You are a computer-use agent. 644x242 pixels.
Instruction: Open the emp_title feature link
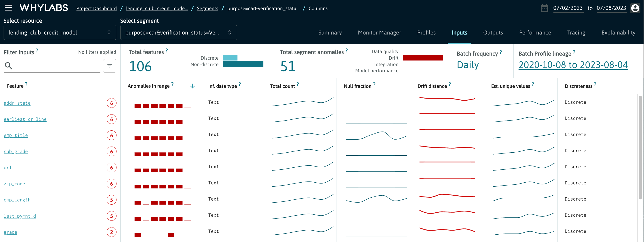[16, 136]
